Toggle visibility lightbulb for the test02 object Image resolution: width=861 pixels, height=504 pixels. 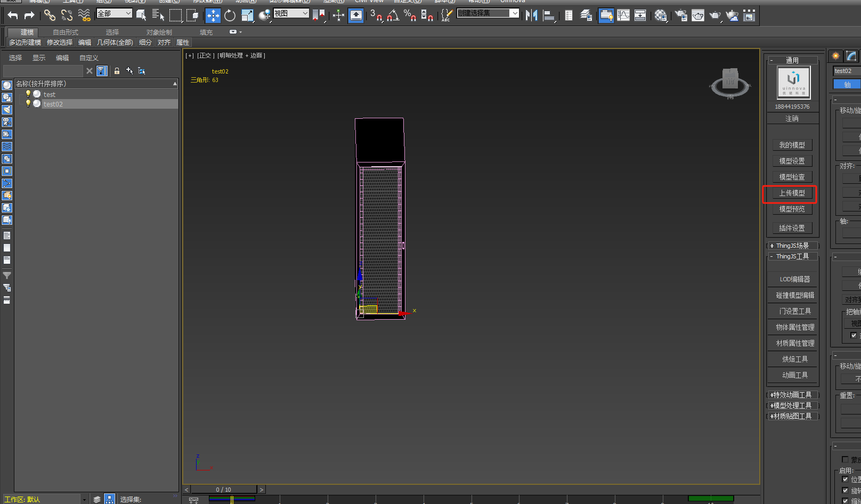(x=28, y=103)
